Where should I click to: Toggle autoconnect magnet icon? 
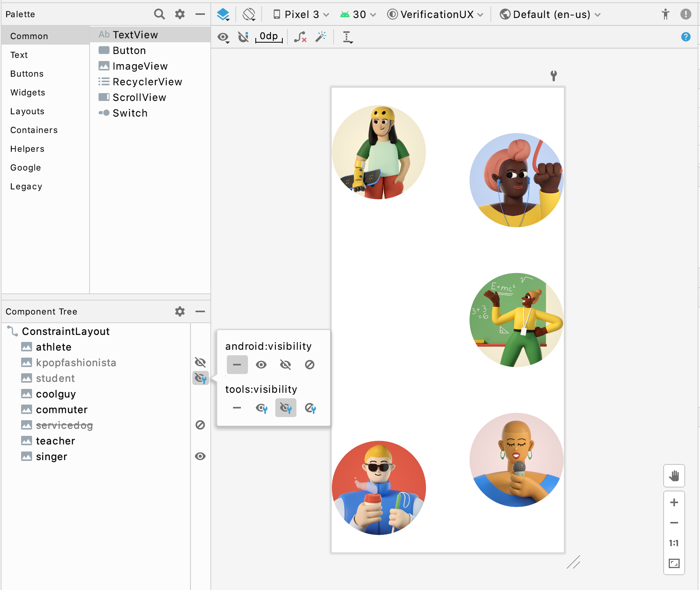coord(243,37)
